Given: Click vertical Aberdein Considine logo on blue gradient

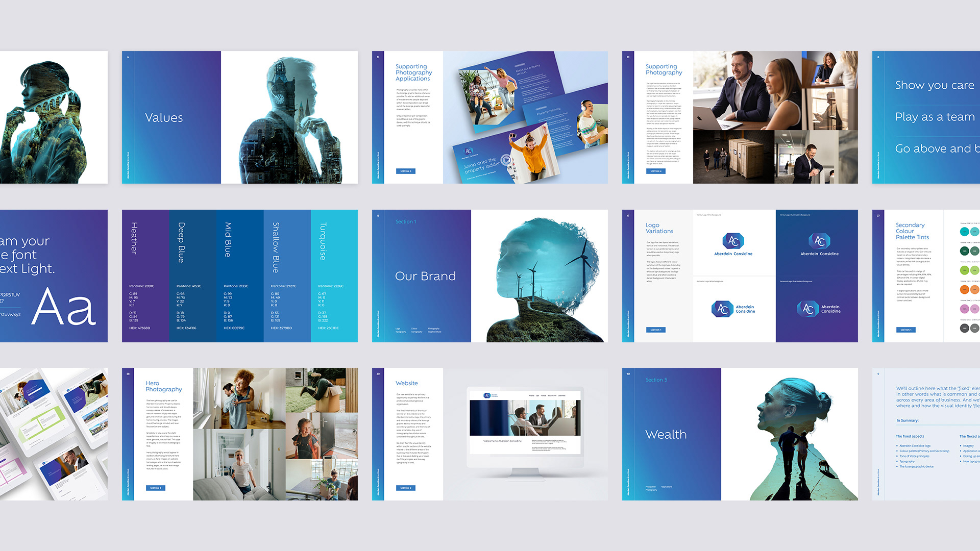Looking at the screenshot, I should coord(819,244).
